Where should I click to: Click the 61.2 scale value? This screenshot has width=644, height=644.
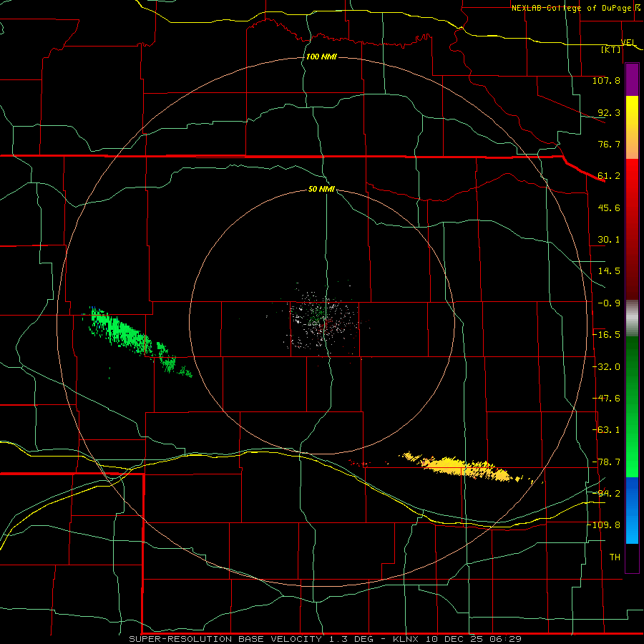click(609, 176)
